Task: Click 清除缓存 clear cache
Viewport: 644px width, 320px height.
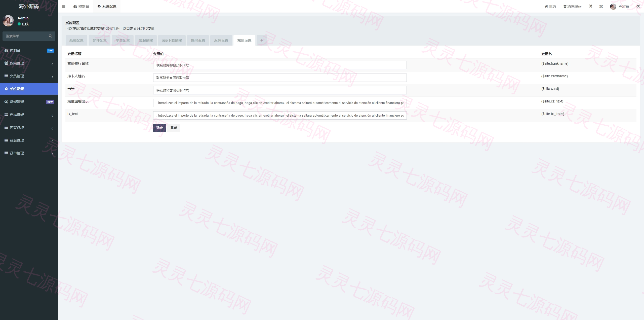Action: click(572, 6)
